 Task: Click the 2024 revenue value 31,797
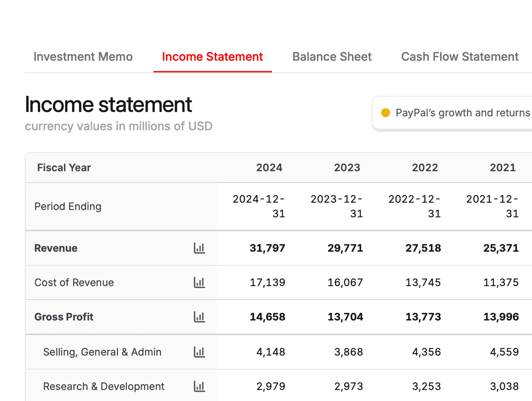tap(267, 248)
